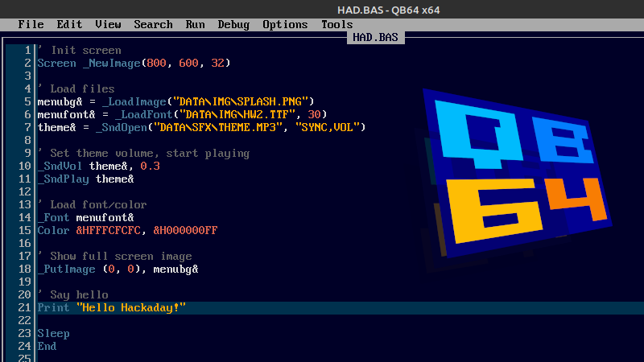Click line number 21 in the gutter

[24, 308]
